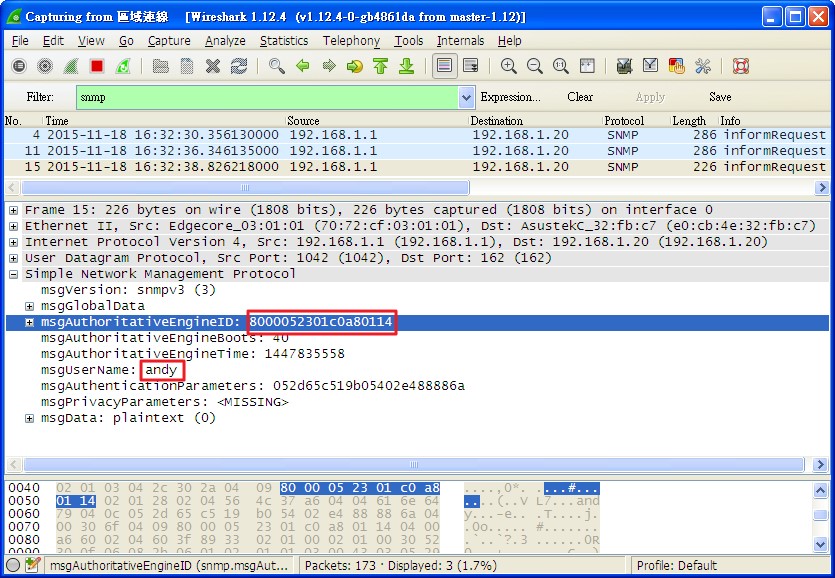Edit display filters from the toolbar

click(650, 66)
